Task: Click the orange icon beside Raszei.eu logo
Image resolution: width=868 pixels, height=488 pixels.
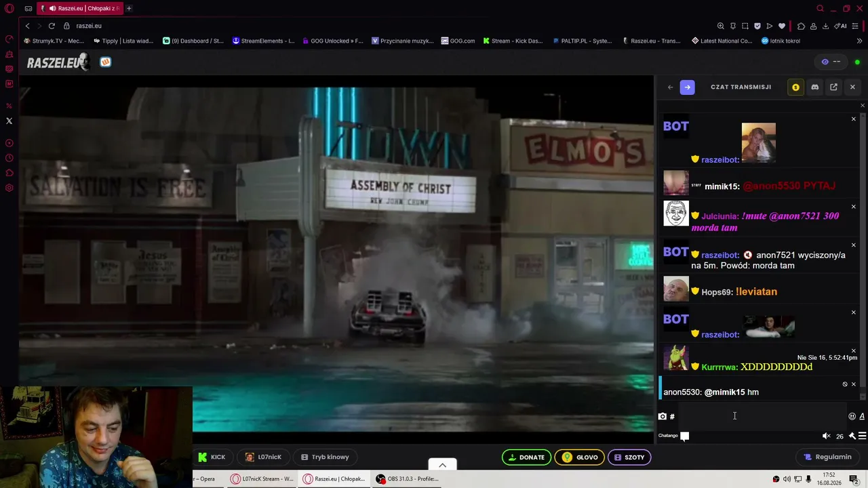Action: coord(105,62)
